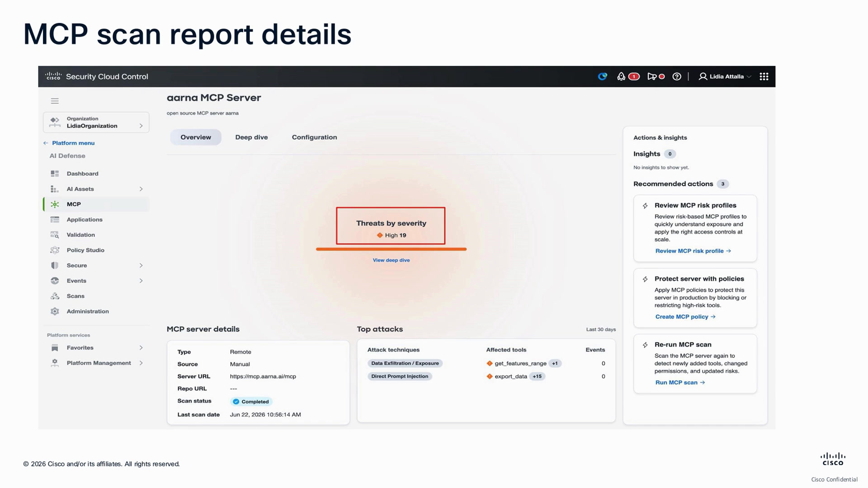Click the Recommended actions count badge 3

722,184
